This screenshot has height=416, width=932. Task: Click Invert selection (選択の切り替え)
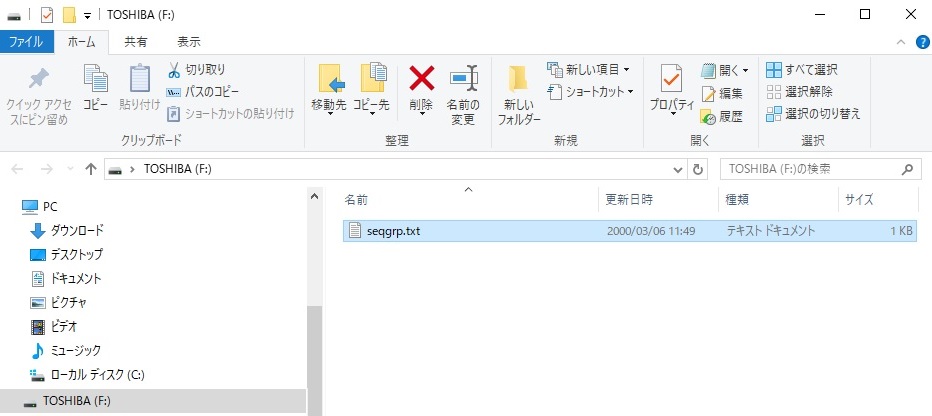pos(813,114)
